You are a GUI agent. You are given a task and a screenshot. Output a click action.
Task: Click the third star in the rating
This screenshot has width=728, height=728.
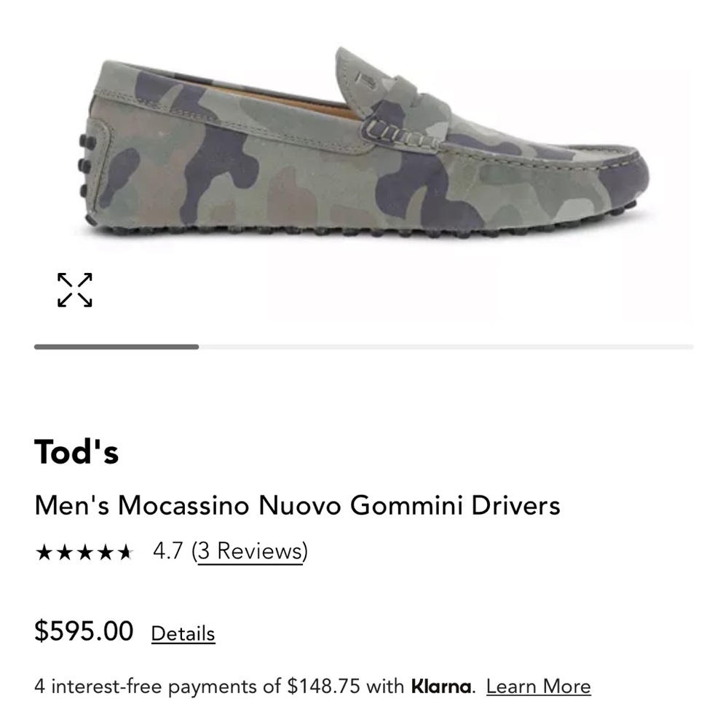click(86, 553)
